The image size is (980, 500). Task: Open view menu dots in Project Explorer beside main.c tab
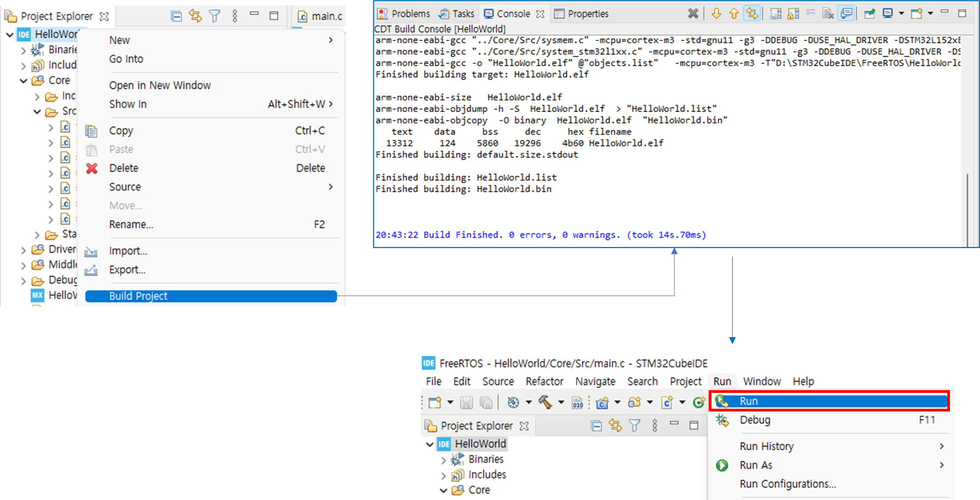(x=235, y=16)
